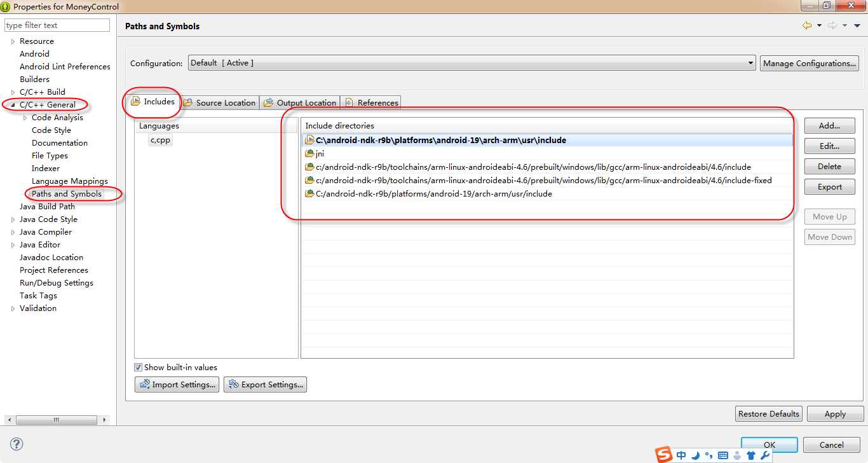Select Language Mappings tree item
Screen dimensions: 868x463
(70, 181)
